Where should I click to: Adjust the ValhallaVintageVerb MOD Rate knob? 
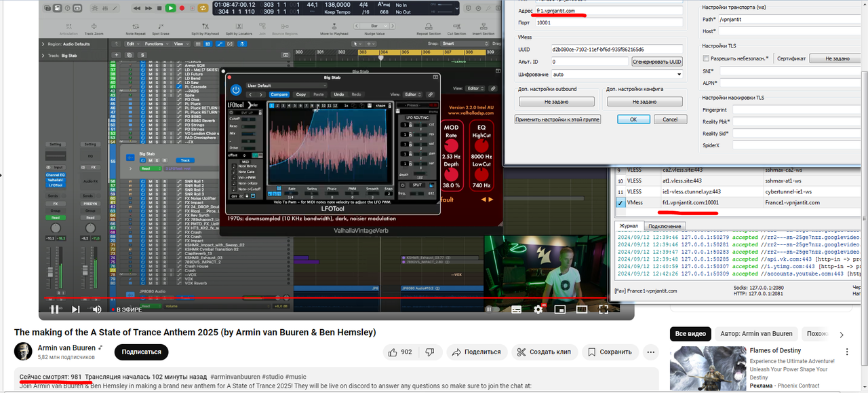coord(451,146)
